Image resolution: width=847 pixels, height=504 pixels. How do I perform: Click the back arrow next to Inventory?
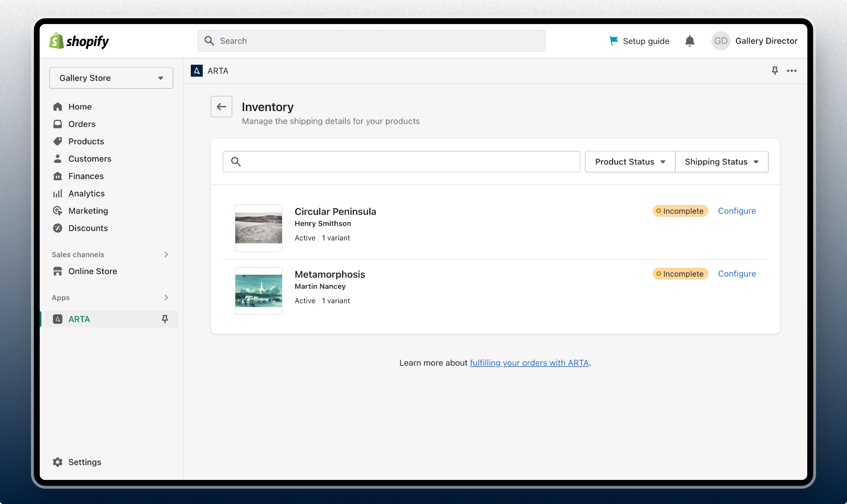[221, 107]
